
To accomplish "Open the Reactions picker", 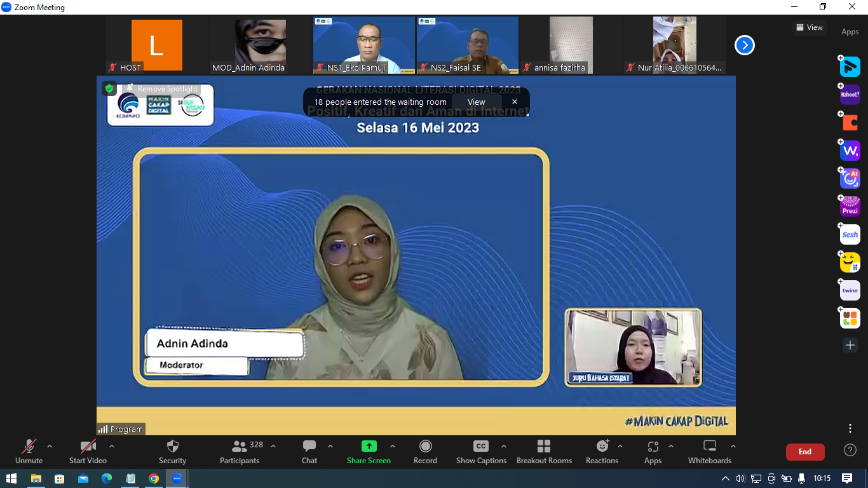I will tap(602, 452).
